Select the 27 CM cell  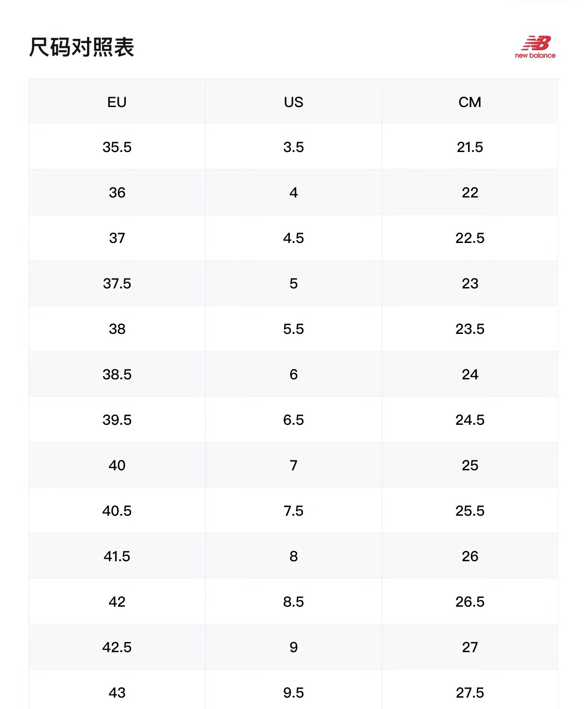[470, 647]
